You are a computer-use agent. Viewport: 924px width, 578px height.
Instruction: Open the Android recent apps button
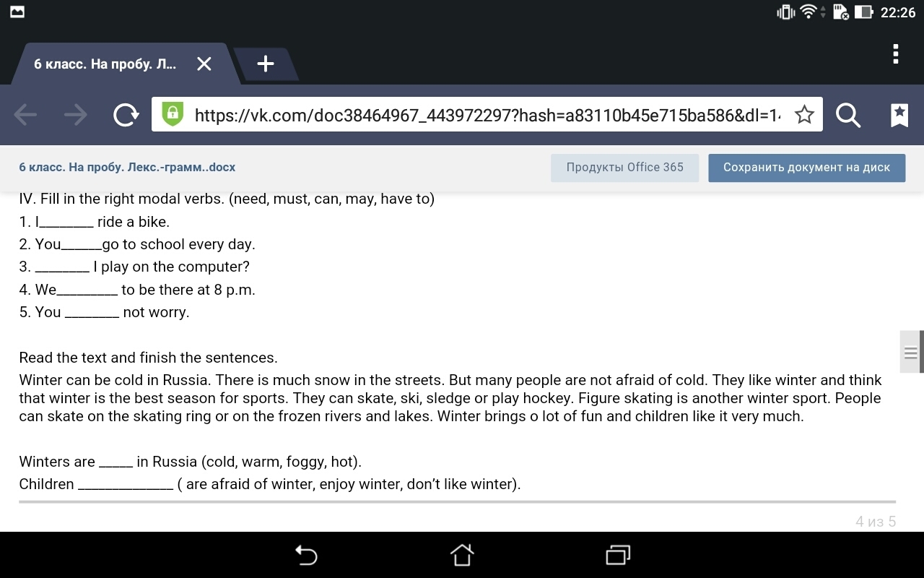pyautogui.click(x=618, y=554)
